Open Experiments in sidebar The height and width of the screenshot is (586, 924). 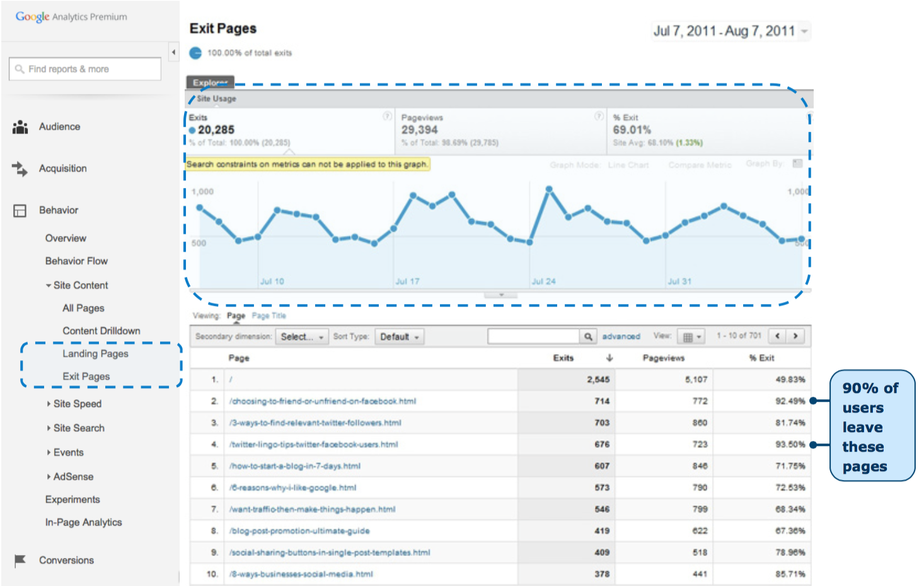[72, 500]
